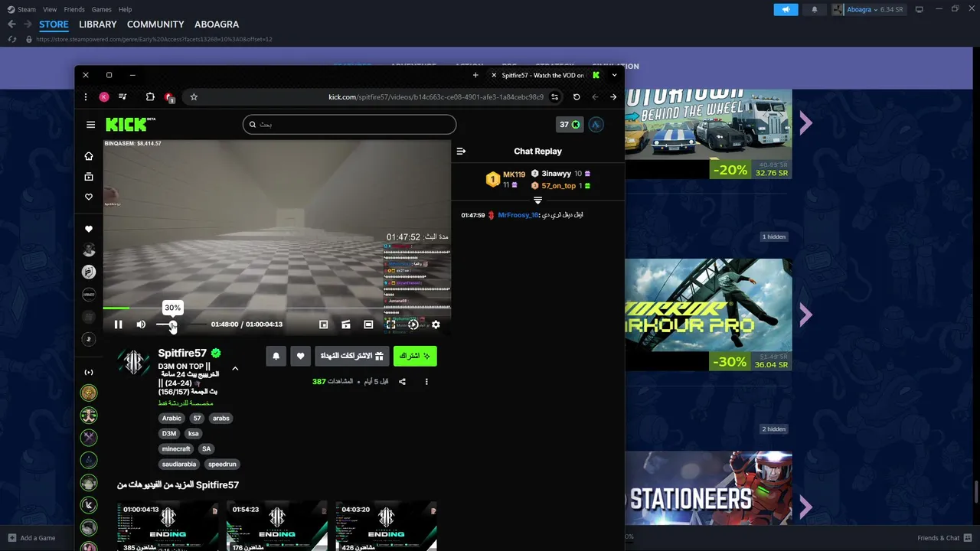This screenshot has width=980, height=551.
Task: Open video more-options three dots
Action: 426,381
